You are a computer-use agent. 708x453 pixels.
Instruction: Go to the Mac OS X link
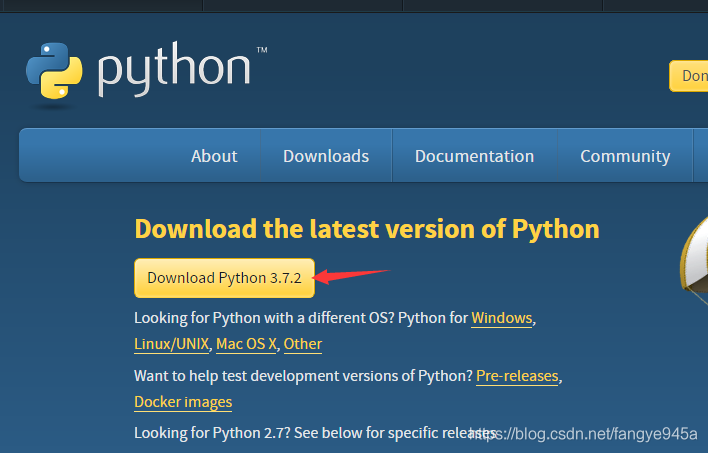tap(246, 344)
